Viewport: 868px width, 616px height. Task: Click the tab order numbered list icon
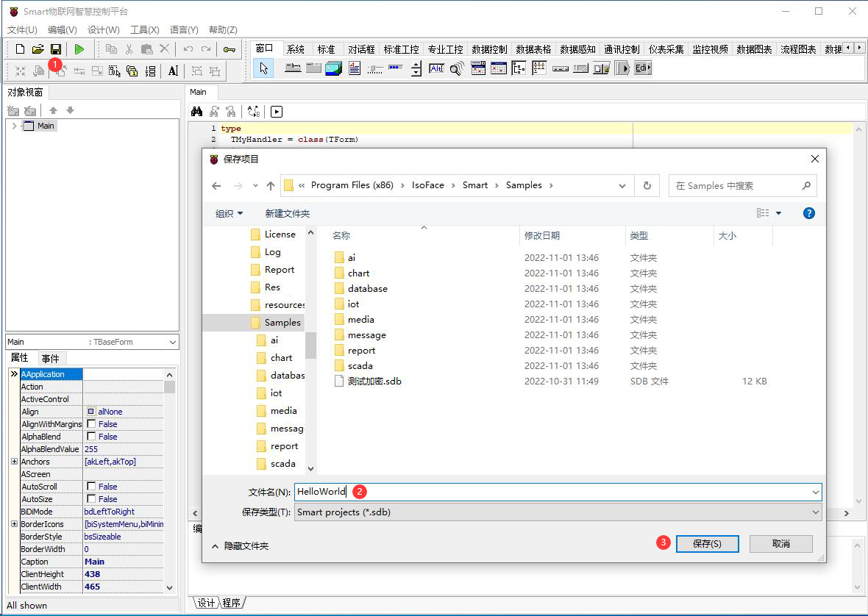[151, 71]
